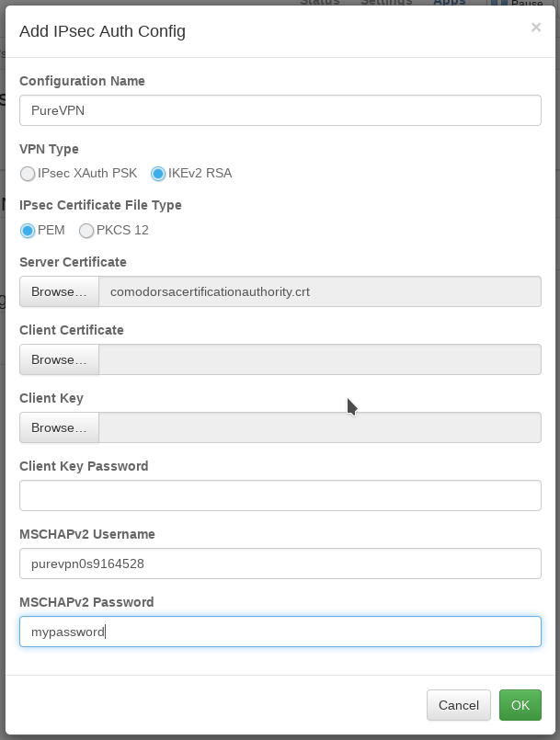Close the Add IPsec Auth Config dialog
The width and height of the screenshot is (560, 740).
coord(536,28)
